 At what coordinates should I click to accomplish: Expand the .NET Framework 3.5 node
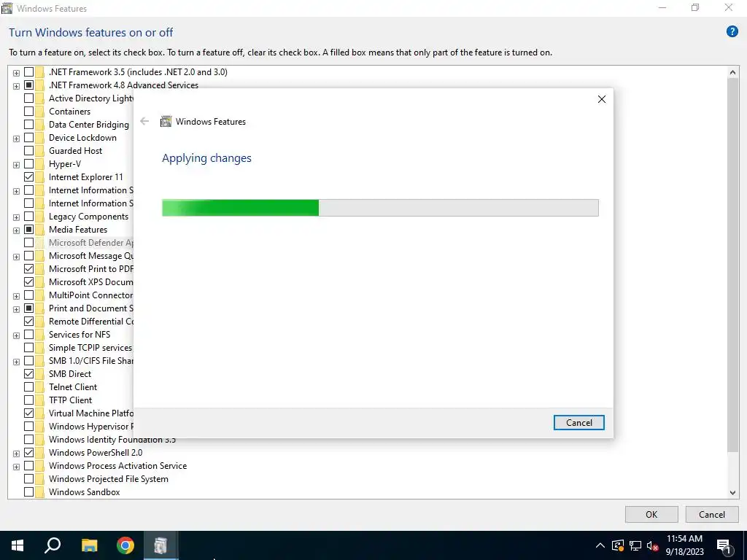[16, 73]
